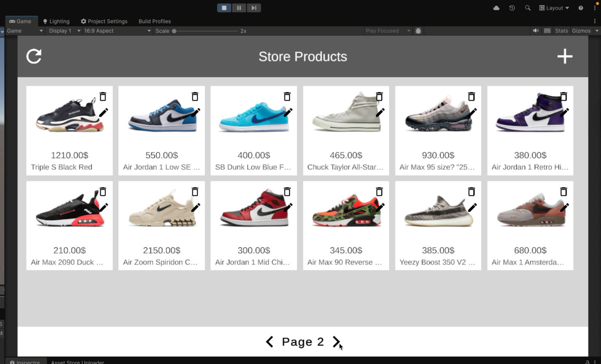Switch to the Lighting tab
Screen dimensions: 601x364
click(x=56, y=21)
